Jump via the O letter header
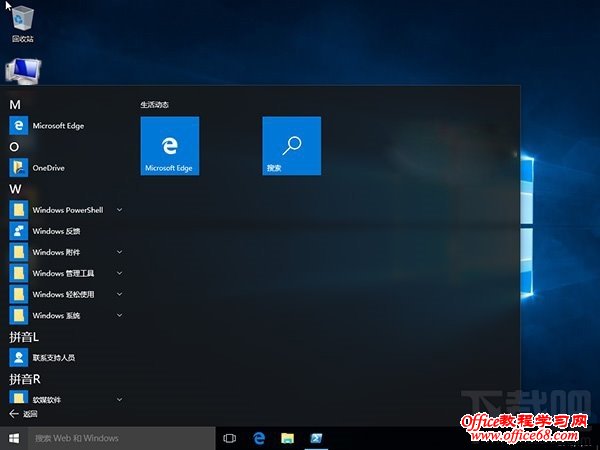The image size is (600, 450). [x=14, y=147]
